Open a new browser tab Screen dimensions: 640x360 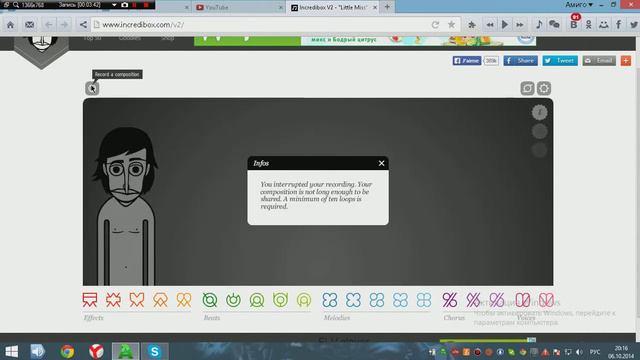[387, 7]
